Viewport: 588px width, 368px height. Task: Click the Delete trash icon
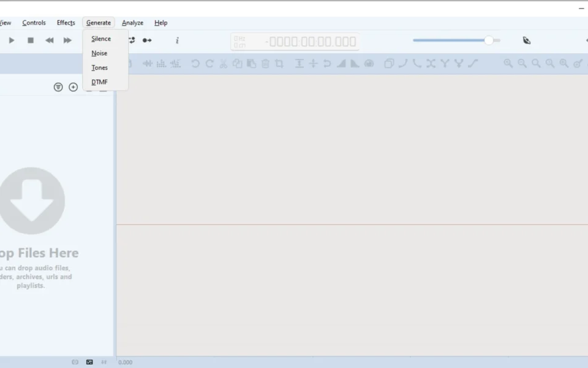click(x=265, y=63)
